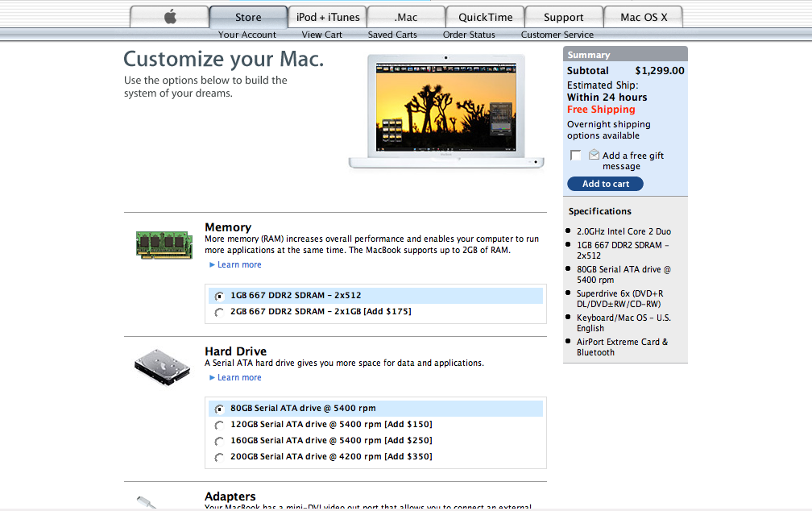The image size is (812, 511).
Task: Click the 2.0GHz Intel Core 2 Duo spec
Action: point(623,231)
